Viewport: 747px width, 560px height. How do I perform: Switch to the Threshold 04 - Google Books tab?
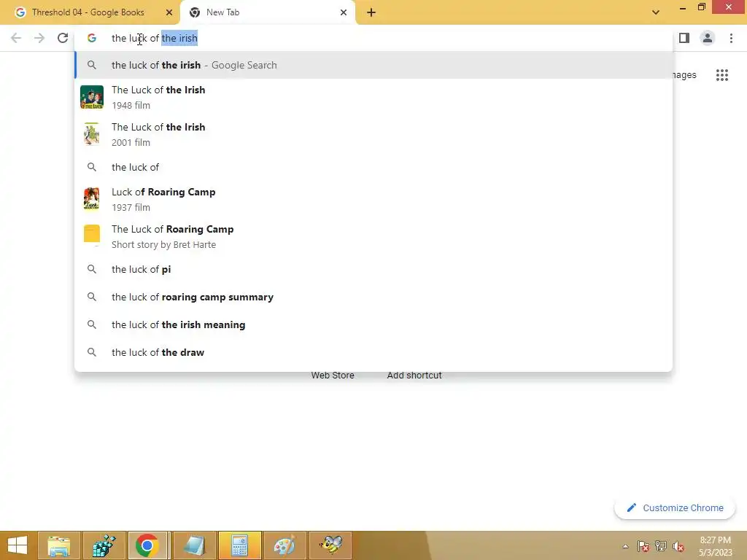[x=88, y=12]
